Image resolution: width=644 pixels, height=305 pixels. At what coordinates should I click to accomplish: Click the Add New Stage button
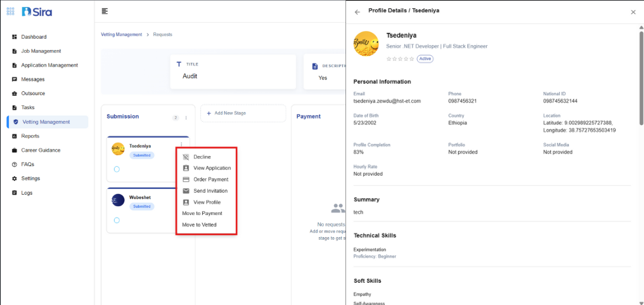[243, 113]
